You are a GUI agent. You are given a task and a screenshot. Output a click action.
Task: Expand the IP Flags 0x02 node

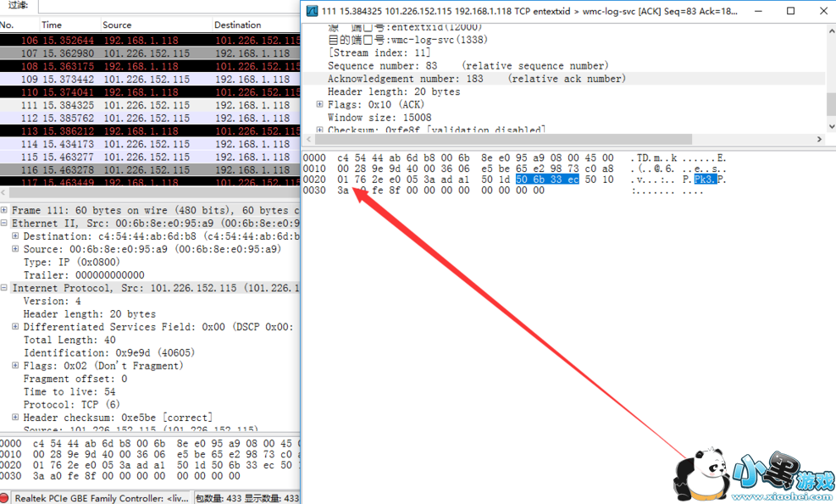point(15,365)
